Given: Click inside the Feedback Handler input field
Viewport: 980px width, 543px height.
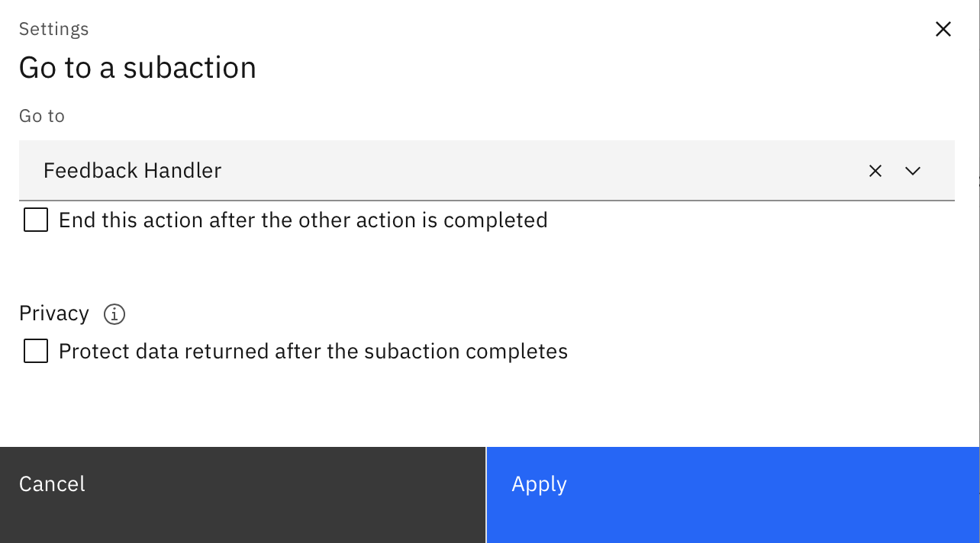Looking at the screenshot, I should pyautogui.click(x=305, y=170).
